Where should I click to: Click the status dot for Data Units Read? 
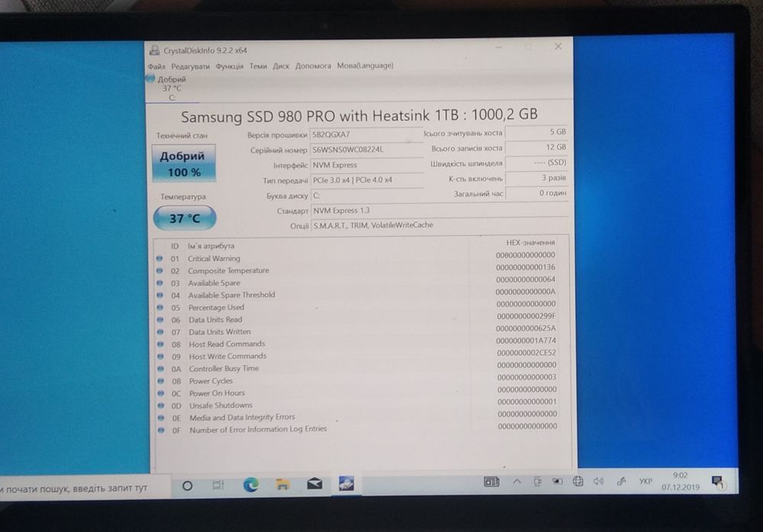click(159, 320)
